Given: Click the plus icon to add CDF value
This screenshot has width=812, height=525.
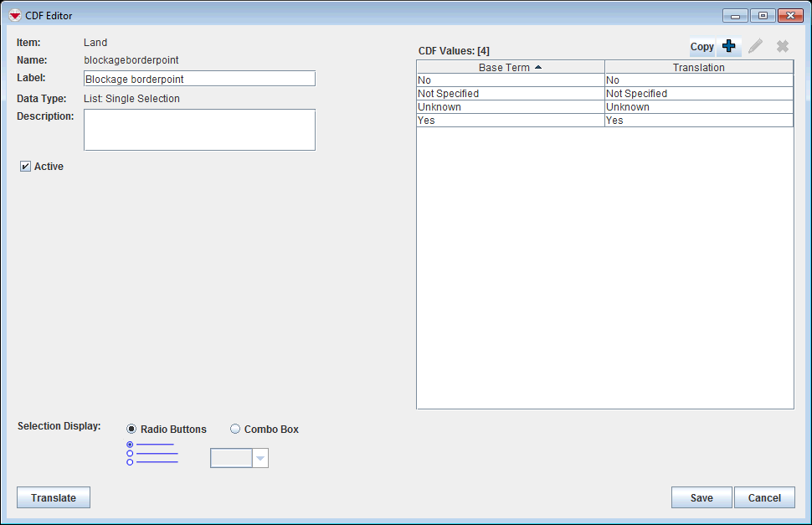Looking at the screenshot, I should coord(729,47).
